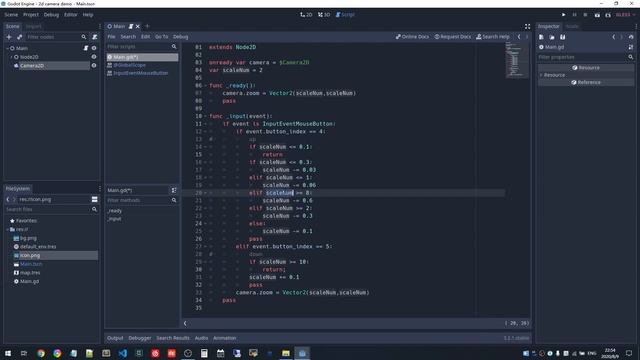Pause the running scene
Image resolution: width=640 pixels, height=360 pixels.
[575, 15]
